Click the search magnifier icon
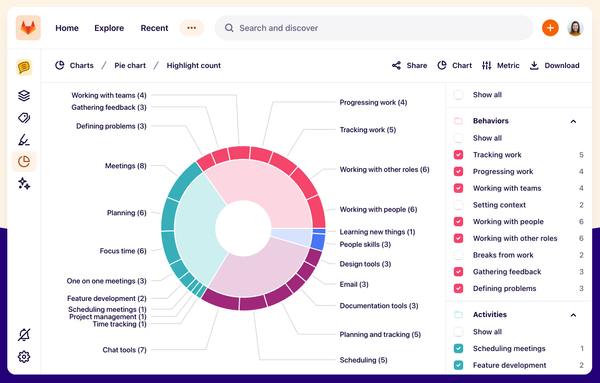Viewport: 600px width, 383px height. pyautogui.click(x=229, y=28)
